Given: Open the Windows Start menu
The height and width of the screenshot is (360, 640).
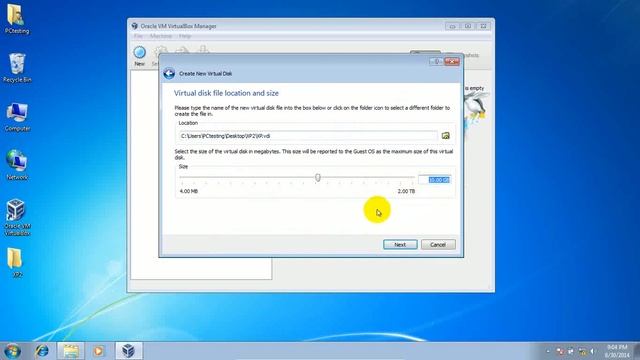Looking at the screenshot, I should tap(12, 351).
